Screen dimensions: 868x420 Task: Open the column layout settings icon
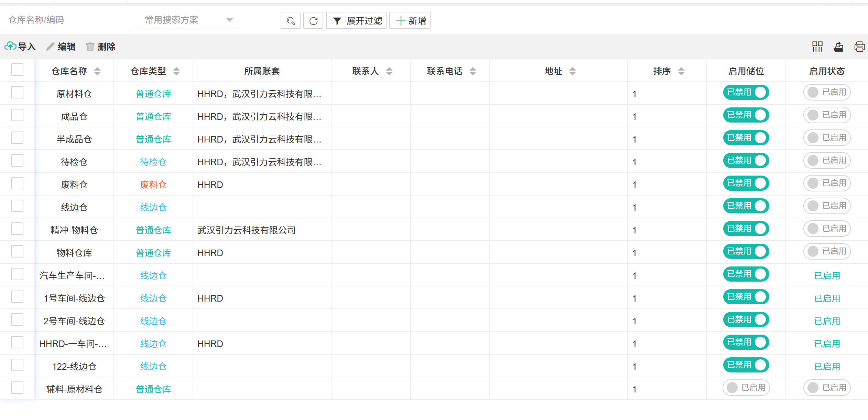coord(817,46)
